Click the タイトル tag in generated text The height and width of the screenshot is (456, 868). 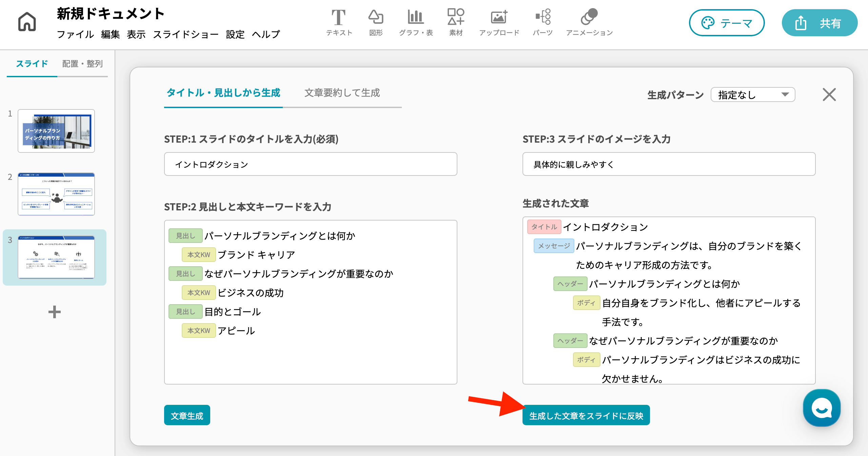click(x=544, y=227)
